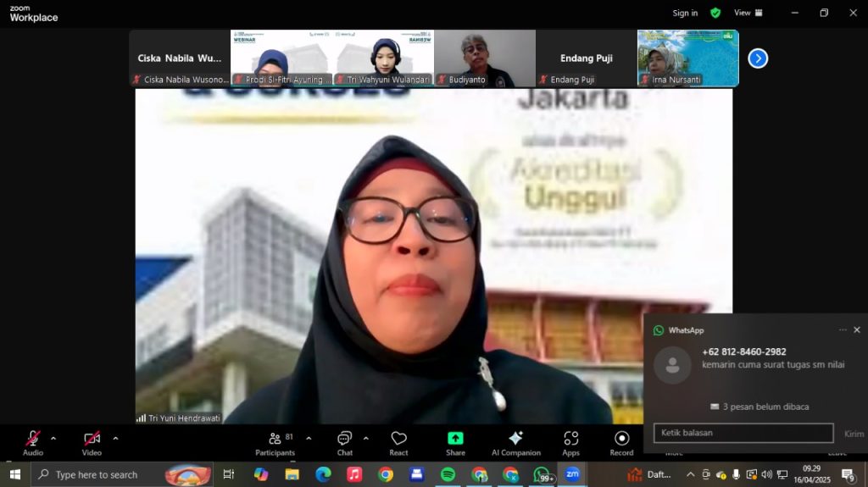
Task: Click the 'Ketik balasan' reply field
Action: tap(743, 433)
